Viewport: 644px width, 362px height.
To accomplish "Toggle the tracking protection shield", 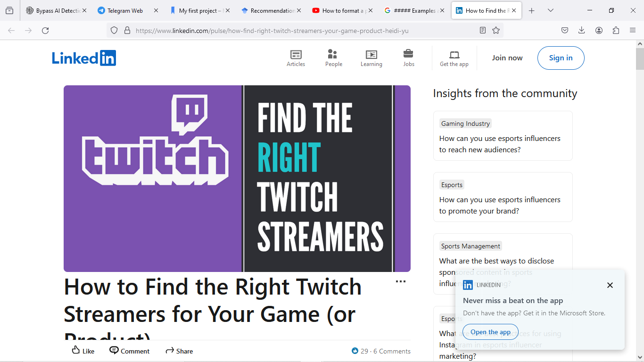I will click(114, 30).
